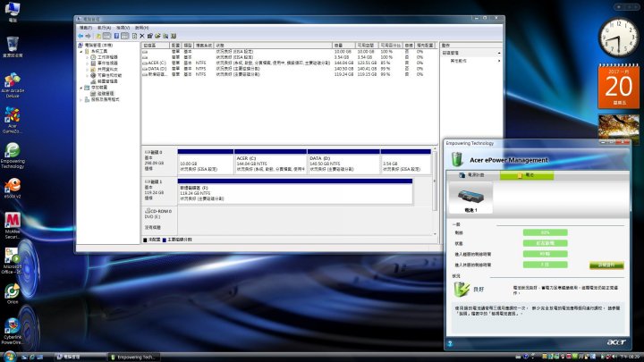The height and width of the screenshot is (362, 644).
Task: Click the calendar gadget showing 20
Action: [x=619, y=86]
